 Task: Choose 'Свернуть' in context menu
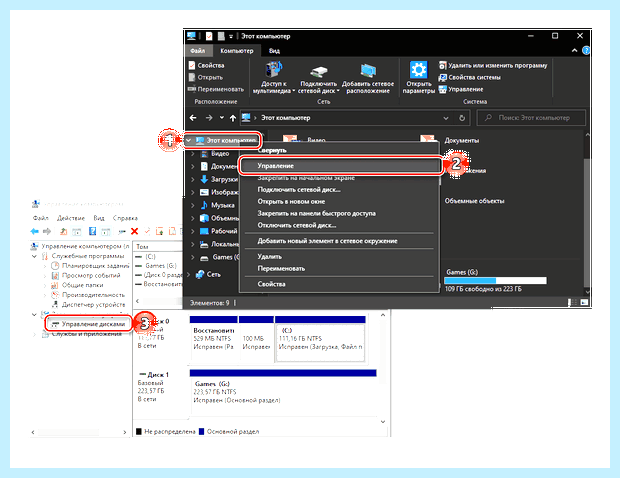point(272,150)
